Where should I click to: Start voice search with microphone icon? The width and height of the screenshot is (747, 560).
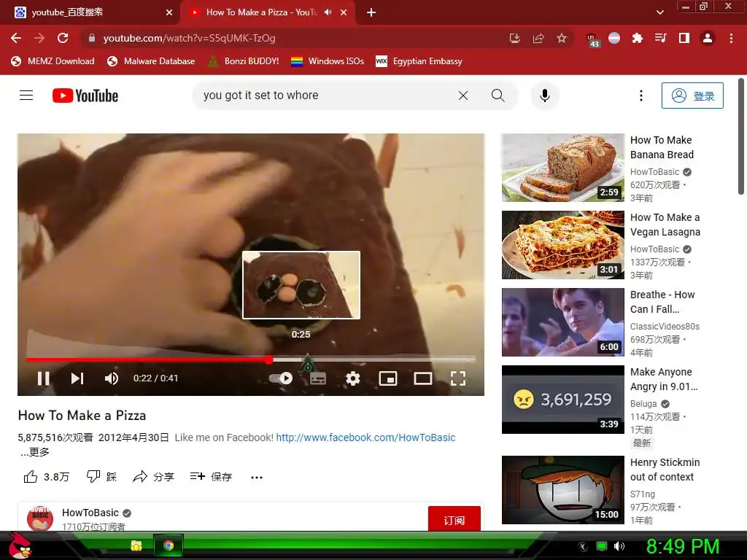(545, 96)
